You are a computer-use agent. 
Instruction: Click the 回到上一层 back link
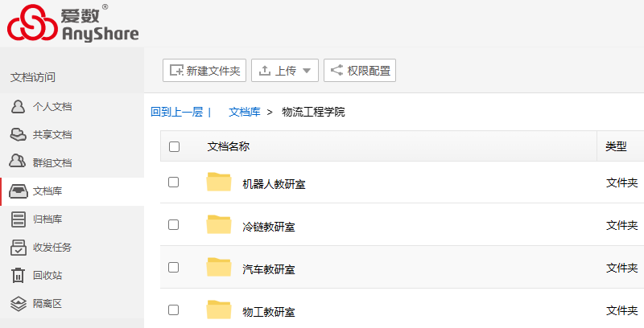pos(177,113)
